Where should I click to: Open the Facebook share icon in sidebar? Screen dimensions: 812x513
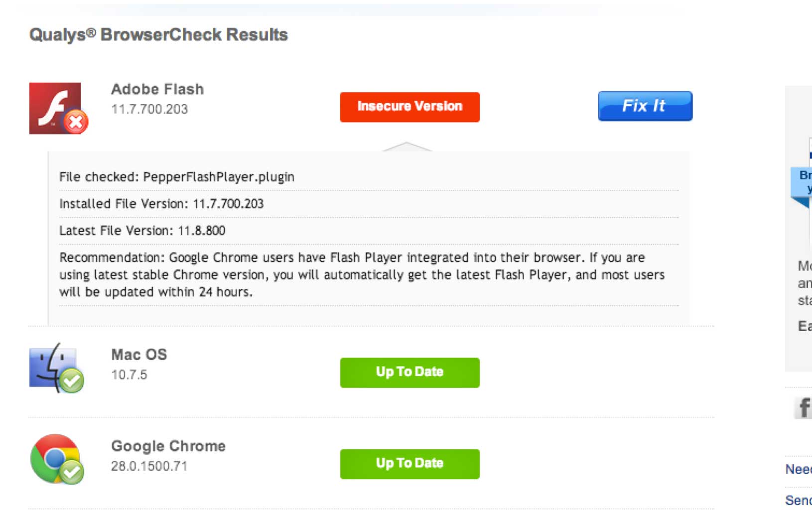coord(803,407)
